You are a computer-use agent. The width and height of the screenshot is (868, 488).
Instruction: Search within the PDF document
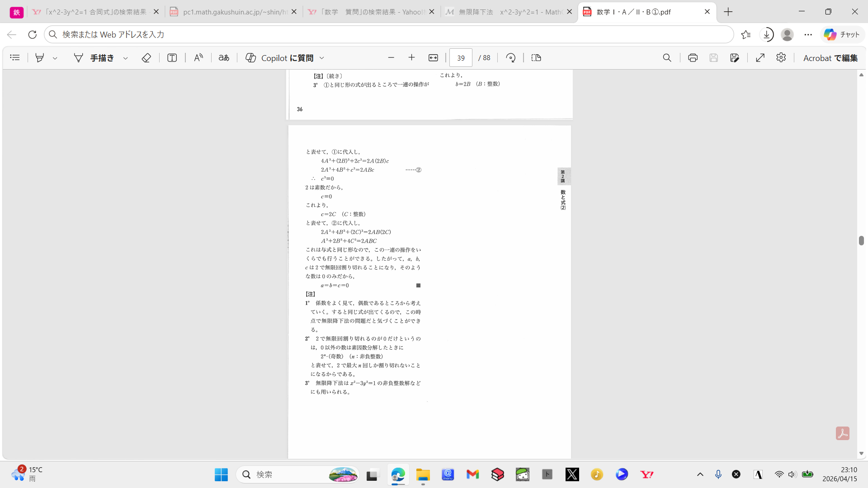[667, 57]
